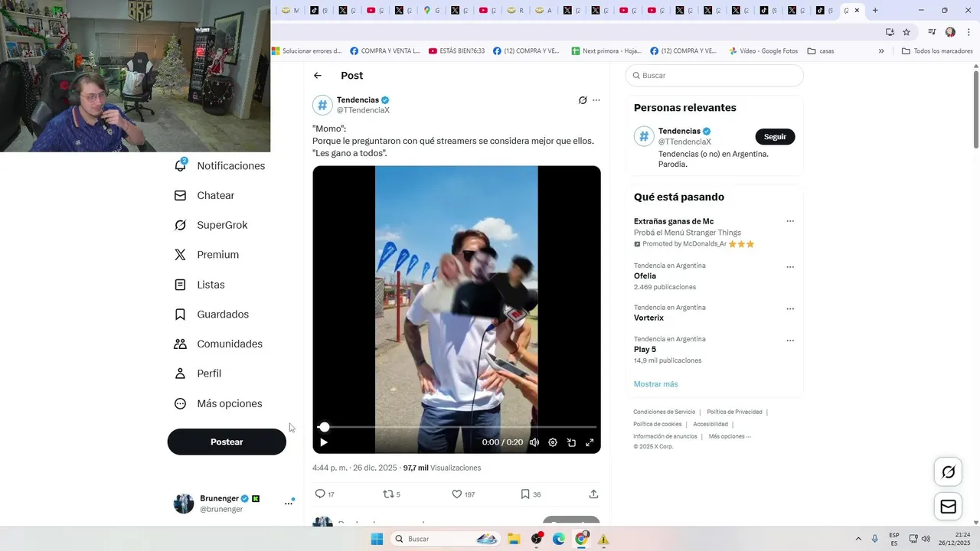Follow Tendencias with Seguir button
This screenshot has width=980, height=551.
tap(775, 137)
